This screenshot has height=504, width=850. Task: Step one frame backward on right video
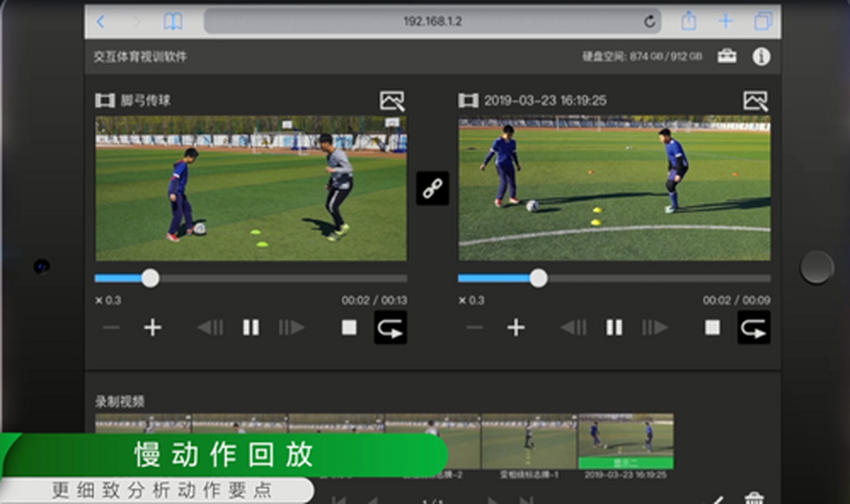pyautogui.click(x=573, y=327)
